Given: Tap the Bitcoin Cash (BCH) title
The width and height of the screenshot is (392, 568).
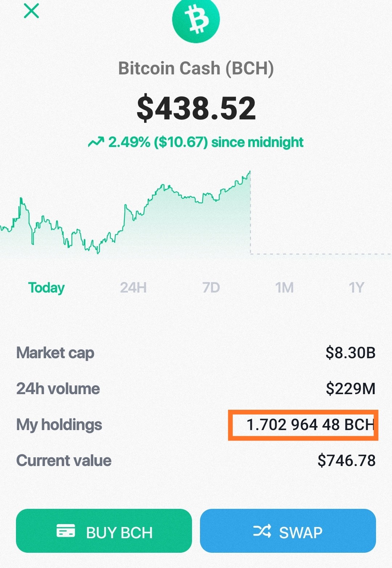Looking at the screenshot, I should (196, 68).
